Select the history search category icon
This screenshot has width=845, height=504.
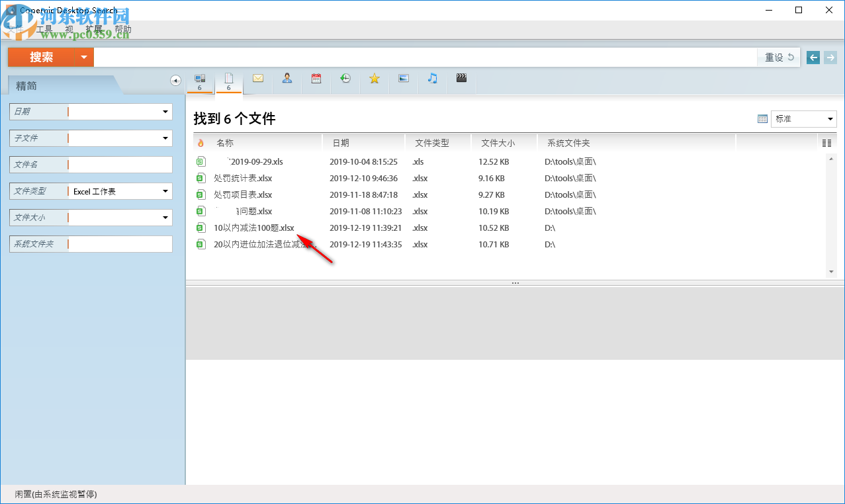(345, 79)
